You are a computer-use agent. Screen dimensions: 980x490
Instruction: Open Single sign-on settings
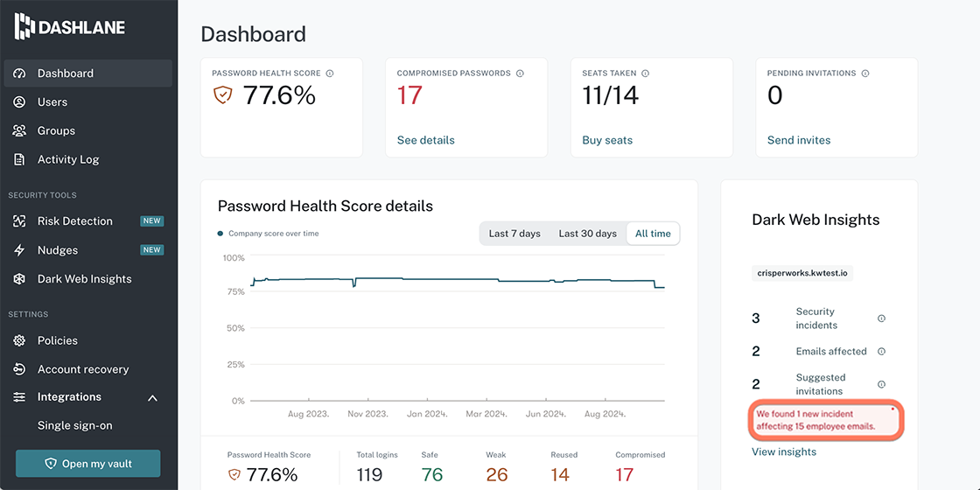[x=75, y=425]
